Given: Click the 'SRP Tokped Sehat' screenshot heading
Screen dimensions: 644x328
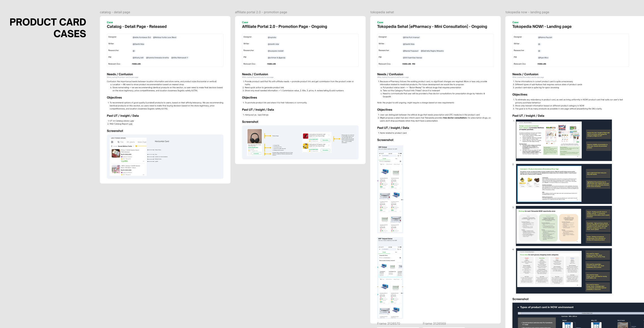Looking at the screenshot, I should (385, 239).
